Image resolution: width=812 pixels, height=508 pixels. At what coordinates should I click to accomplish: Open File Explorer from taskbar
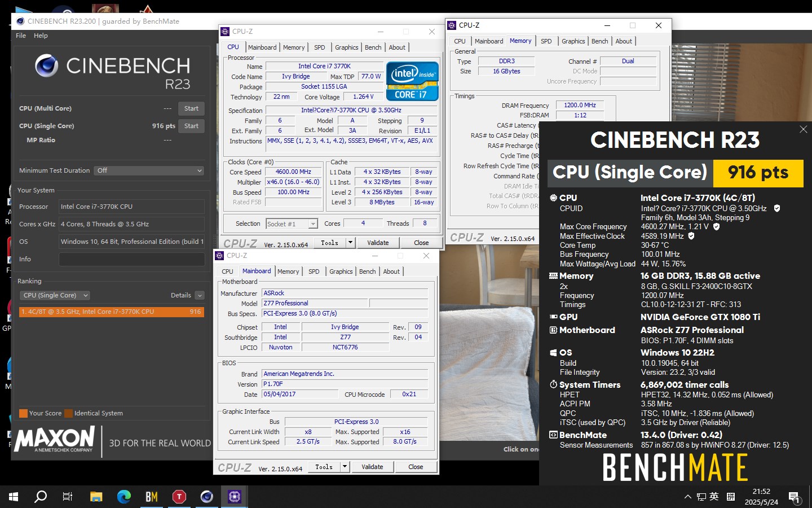(x=96, y=497)
